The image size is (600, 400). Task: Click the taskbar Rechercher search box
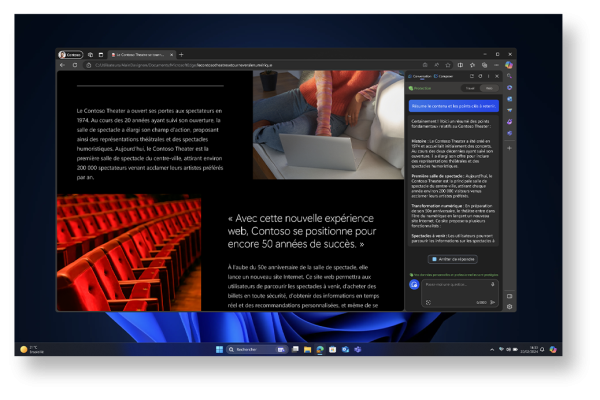(245, 350)
